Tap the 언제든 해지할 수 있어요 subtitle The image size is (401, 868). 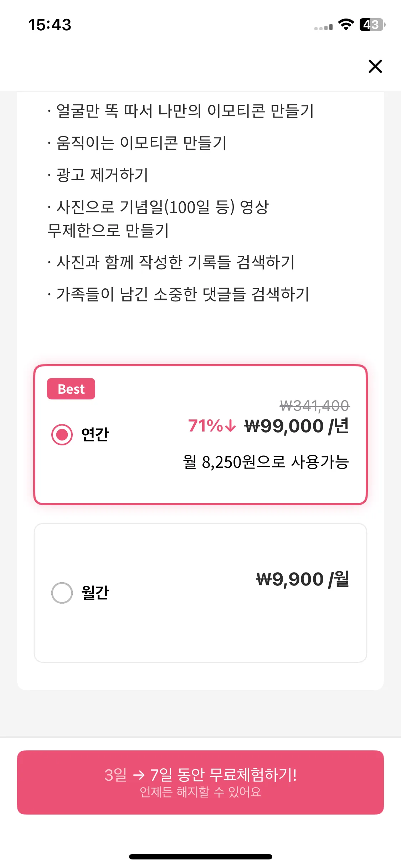coord(200,792)
